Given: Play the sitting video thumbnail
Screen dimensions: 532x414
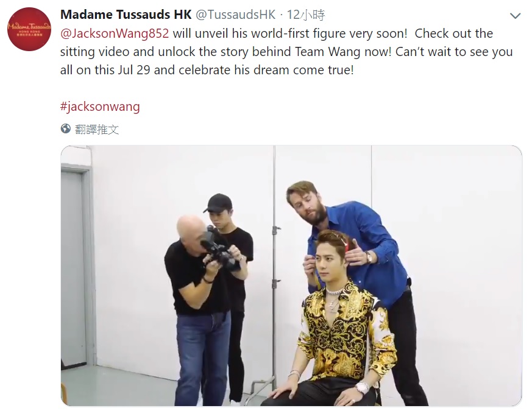Looking at the screenshot, I should point(291,275).
